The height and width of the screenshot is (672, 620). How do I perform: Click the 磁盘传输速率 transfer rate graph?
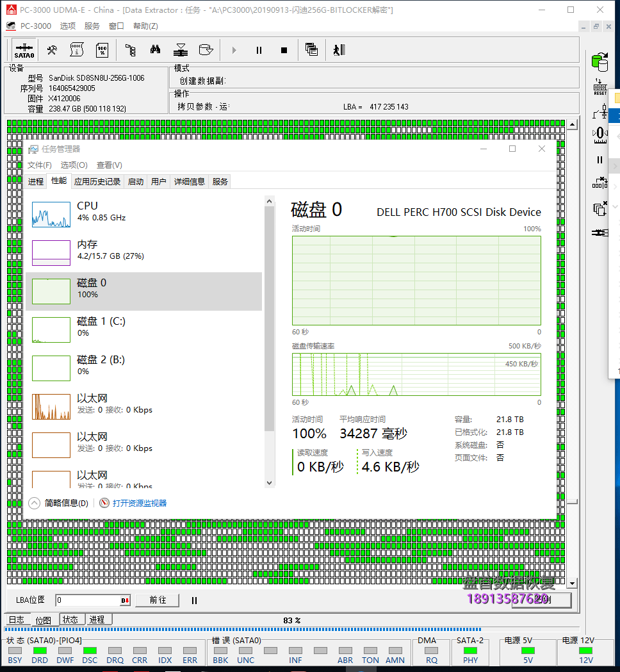(x=416, y=374)
